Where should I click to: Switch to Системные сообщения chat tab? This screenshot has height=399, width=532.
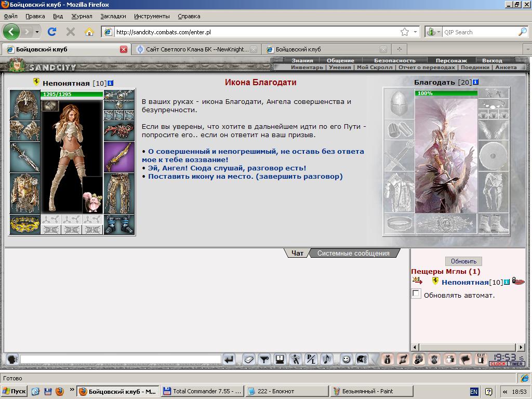[x=353, y=253]
